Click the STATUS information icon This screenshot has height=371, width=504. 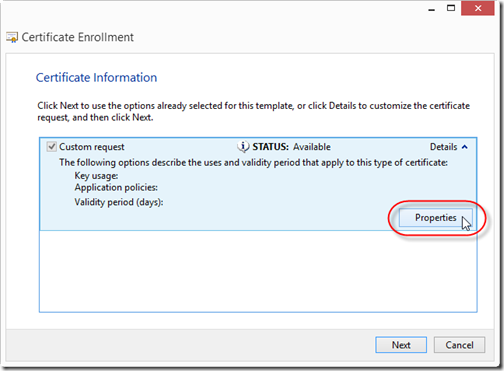coord(243,147)
